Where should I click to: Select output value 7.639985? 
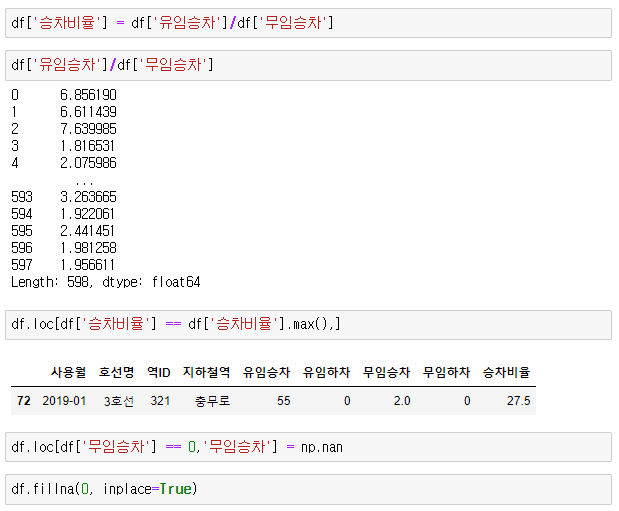[88, 129]
